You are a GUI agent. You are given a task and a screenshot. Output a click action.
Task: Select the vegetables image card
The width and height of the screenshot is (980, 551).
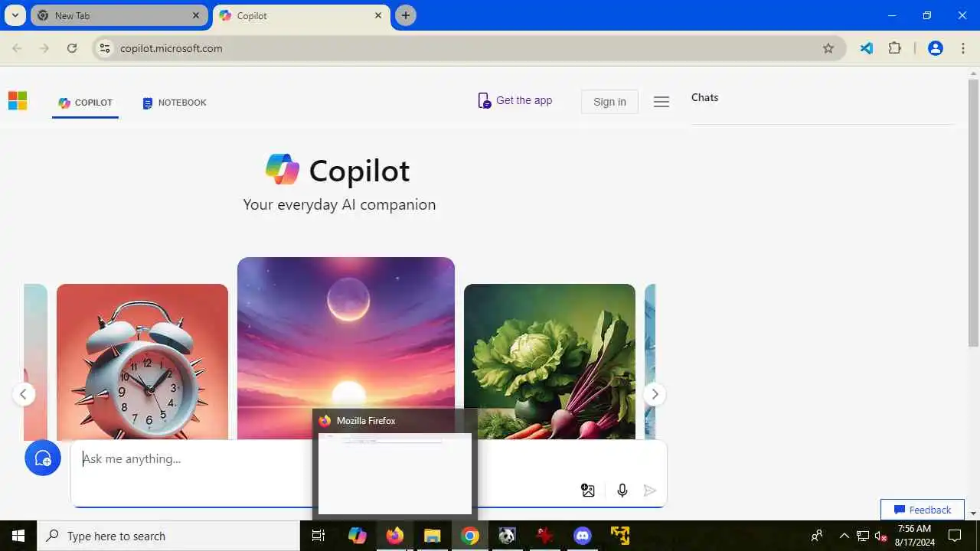(550, 361)
